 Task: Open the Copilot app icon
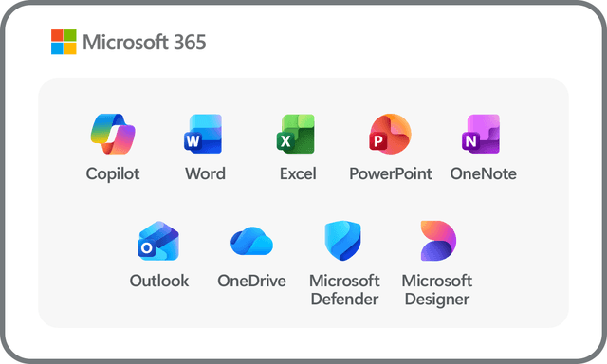pos(113,134)
